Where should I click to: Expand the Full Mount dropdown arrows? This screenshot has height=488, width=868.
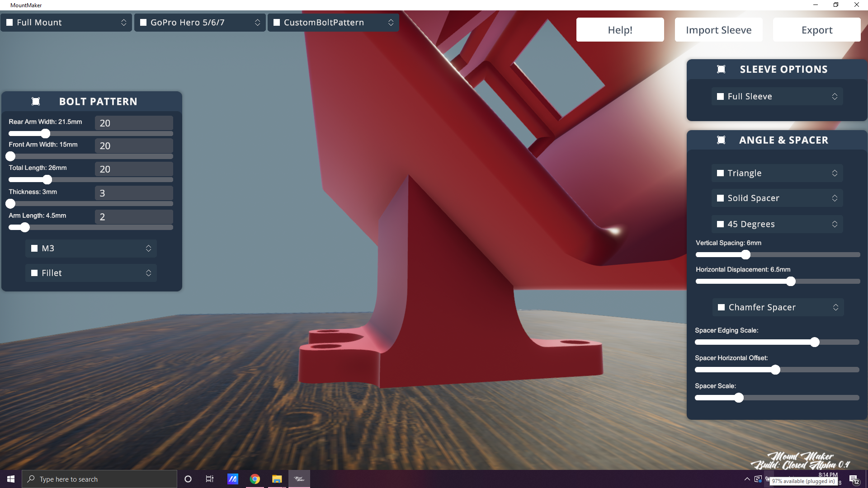123,23
